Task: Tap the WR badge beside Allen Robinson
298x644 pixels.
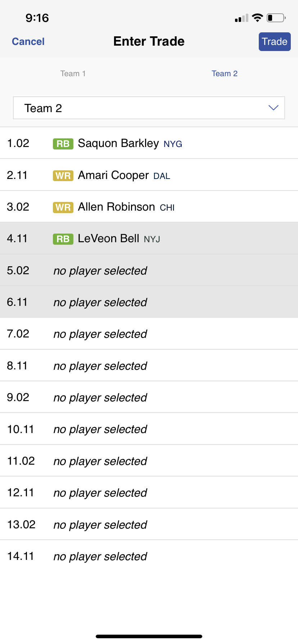Action: tap(63, 207)
